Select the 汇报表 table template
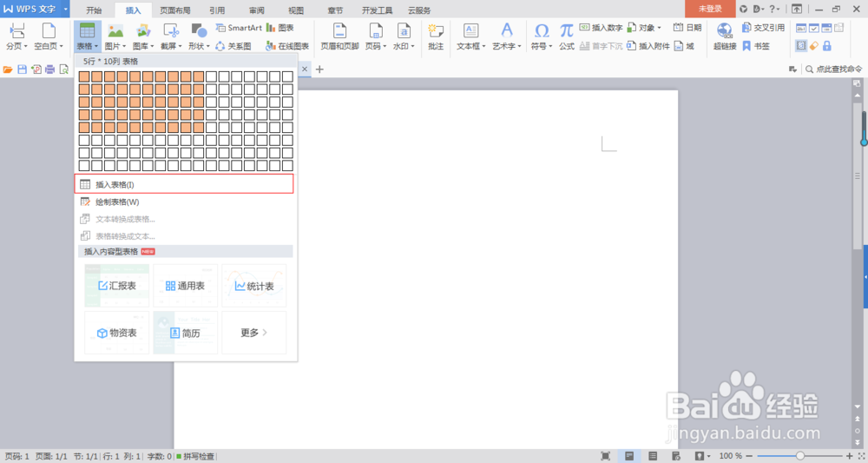Viewport: 868px width, 463px height. [x=117, y=286]
